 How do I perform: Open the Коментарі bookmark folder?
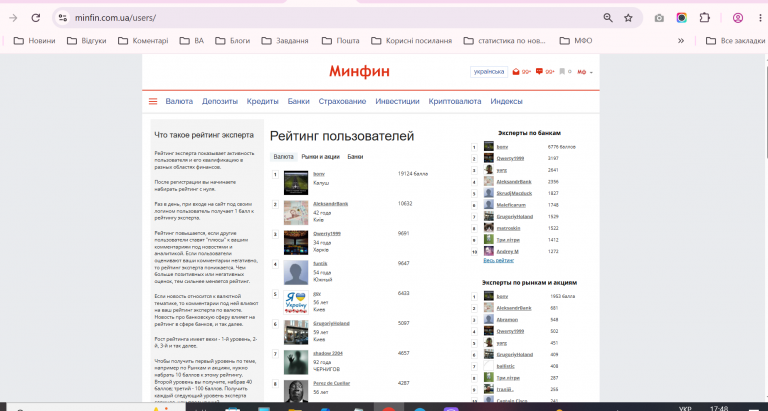143,41
